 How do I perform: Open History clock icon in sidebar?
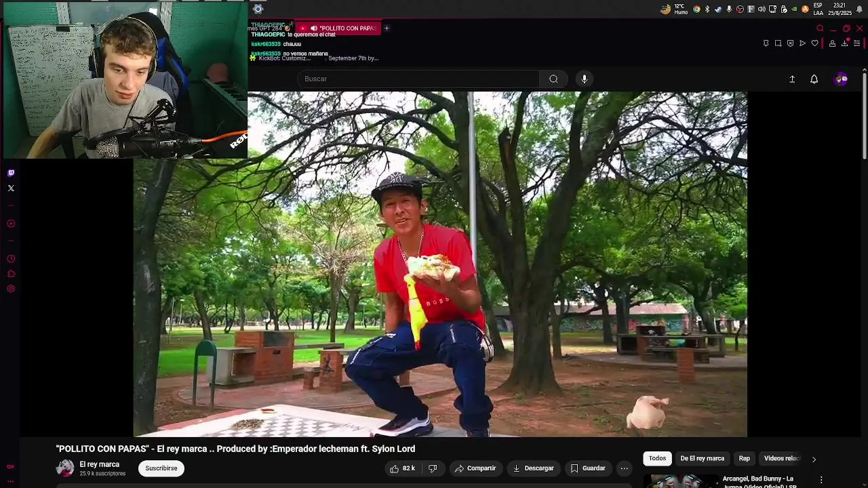pos(11,259)
